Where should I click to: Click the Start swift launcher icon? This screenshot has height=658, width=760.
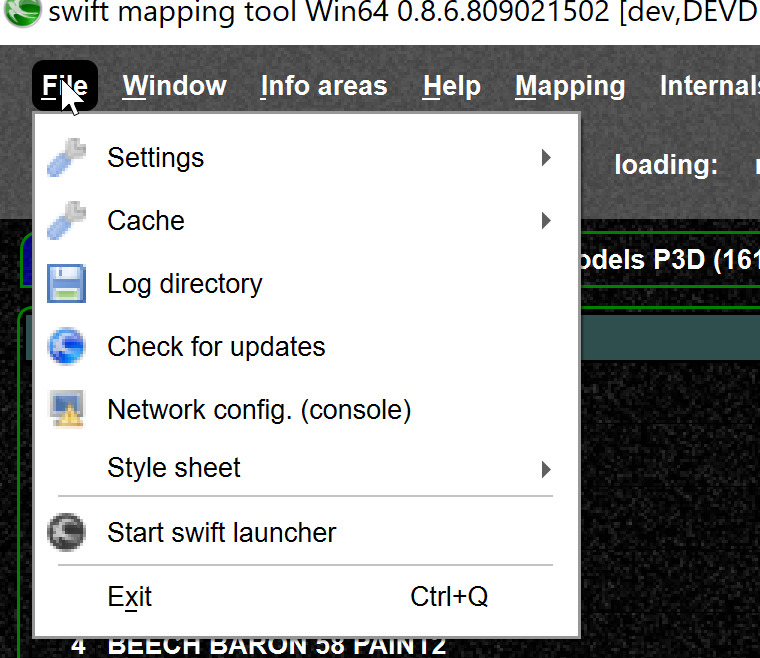66,532
